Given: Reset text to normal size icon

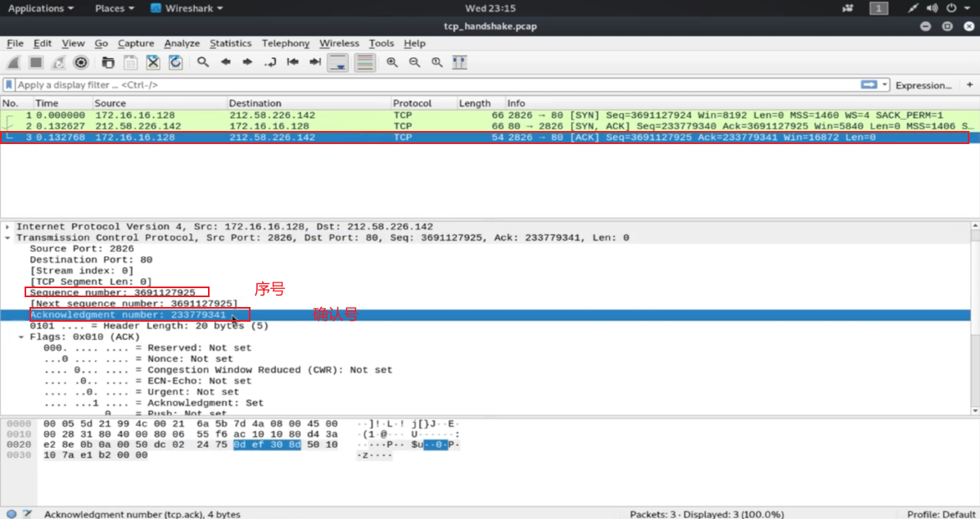Looking at the screenshot, I should tap(437, 62).
